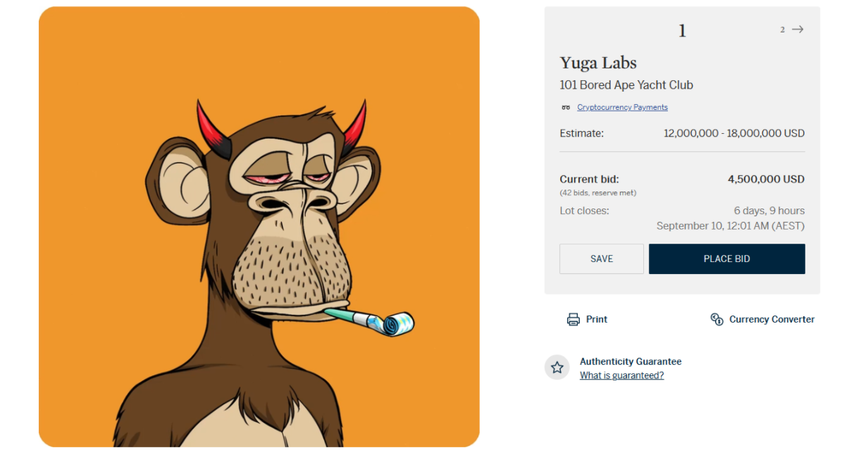The width and height of the screenshot is (868, 467).
Task: Click the next lot arrow icon
Action: pyautogui.click(x=798, y=30)
